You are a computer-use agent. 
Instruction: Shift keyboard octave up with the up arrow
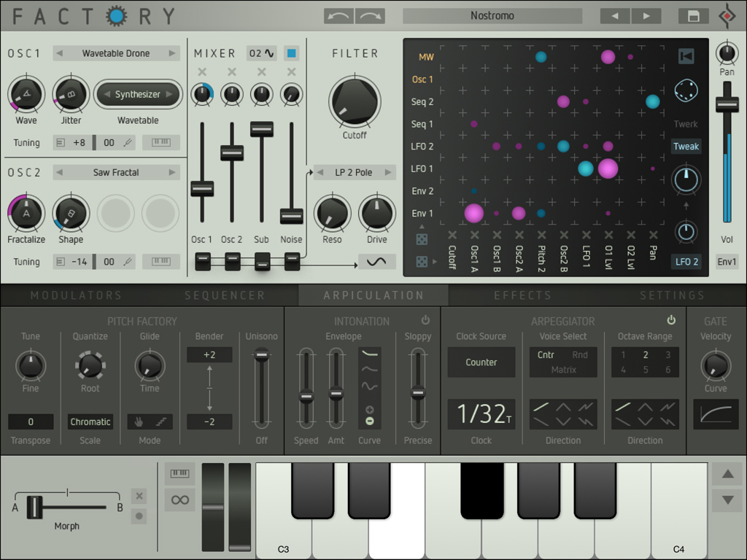[727, 474]
